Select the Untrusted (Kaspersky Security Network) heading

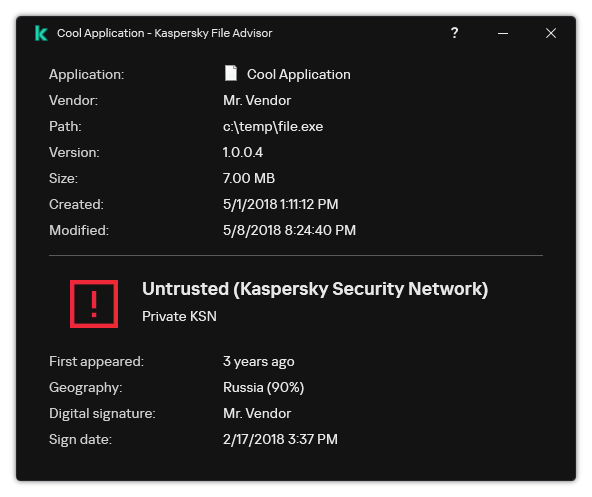pyautogui.click(x=315, y=289)
